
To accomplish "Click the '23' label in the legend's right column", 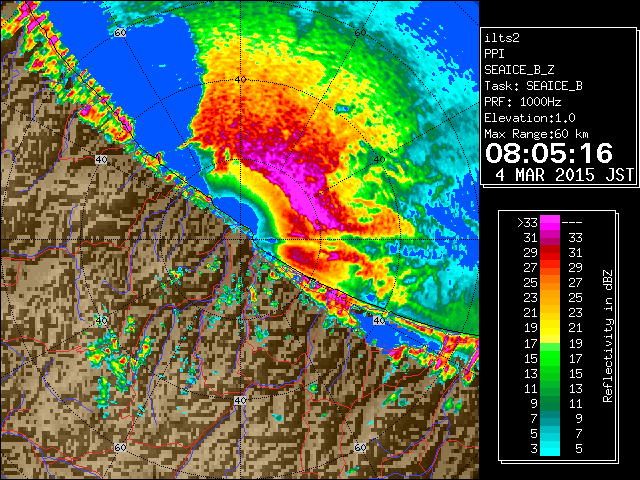I will tap(575, 313).
